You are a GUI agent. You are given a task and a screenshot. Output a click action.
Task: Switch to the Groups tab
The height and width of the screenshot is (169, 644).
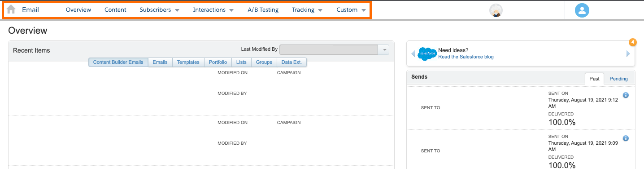(264, 62)
